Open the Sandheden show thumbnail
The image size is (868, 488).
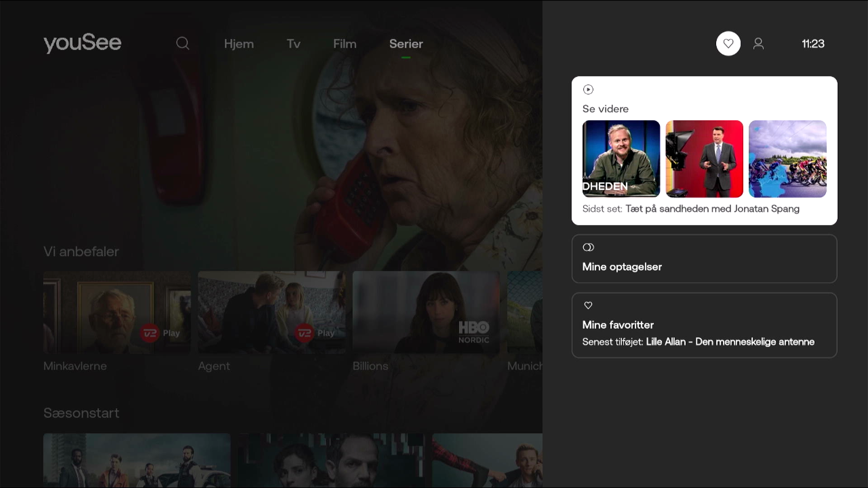(x=621, y=159)
